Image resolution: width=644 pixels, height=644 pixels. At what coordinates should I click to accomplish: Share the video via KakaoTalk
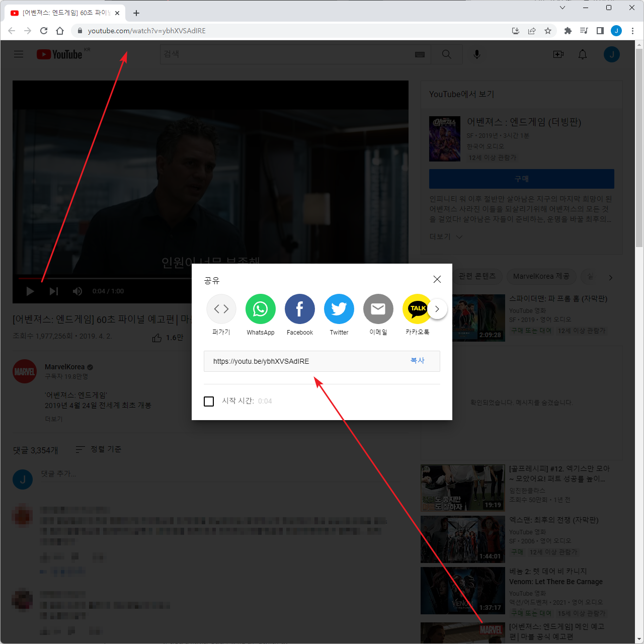point(417,309)
